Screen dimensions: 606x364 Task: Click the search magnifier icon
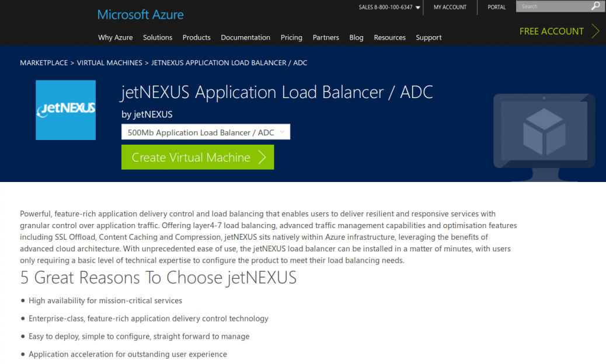pyautogui.click(x=595, y=6)
